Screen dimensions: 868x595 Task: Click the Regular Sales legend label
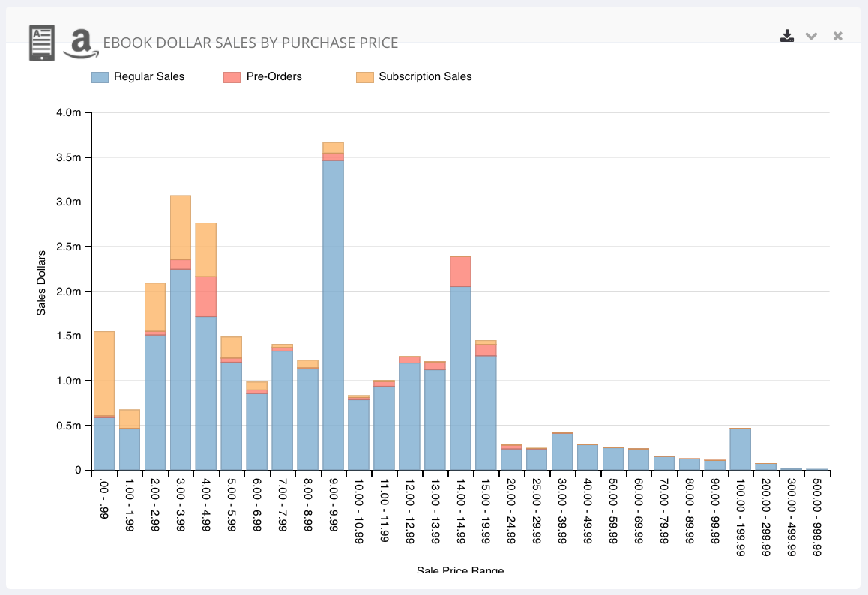point(148,76)
